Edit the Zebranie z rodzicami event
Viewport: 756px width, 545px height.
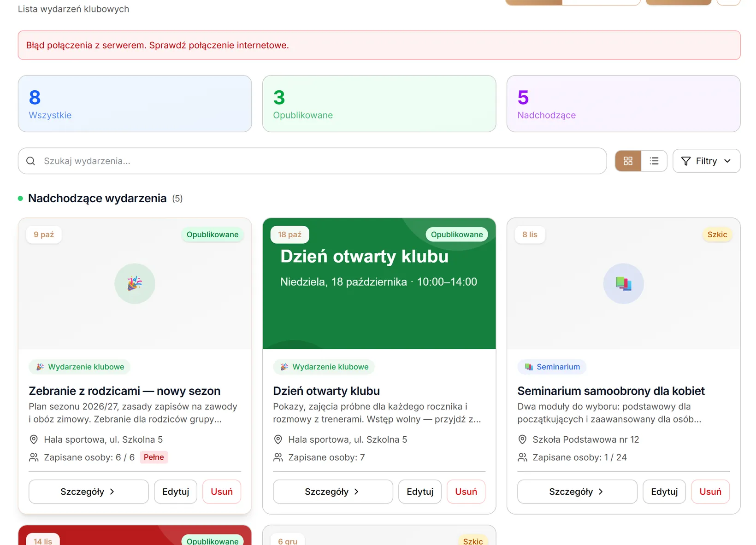click(x=176, y=492)
